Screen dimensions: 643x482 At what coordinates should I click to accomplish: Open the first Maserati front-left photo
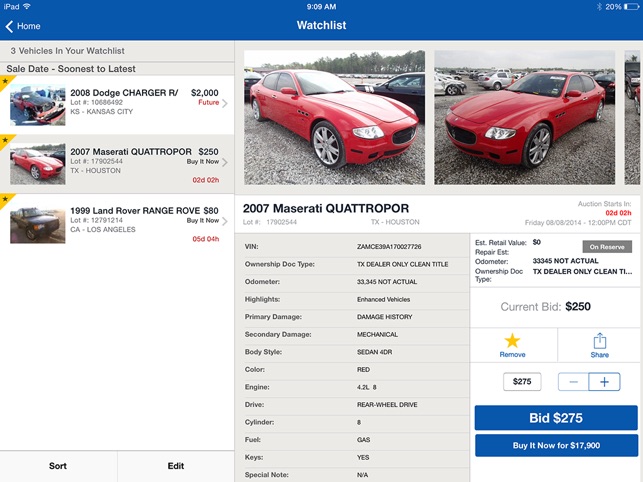(333, 117)
